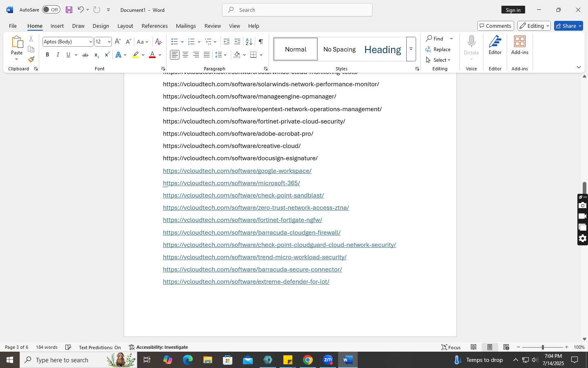Open the Editor proofing tool

click(x=495, y=45)
